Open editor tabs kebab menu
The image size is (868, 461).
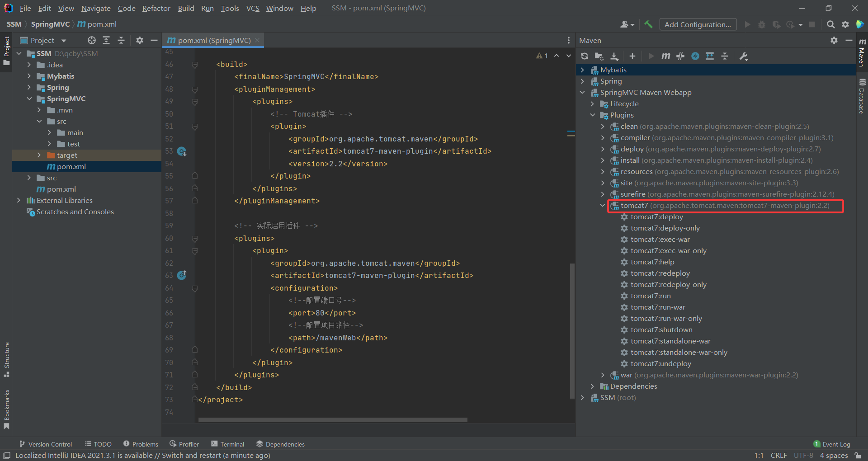click(x=569, y=40)
